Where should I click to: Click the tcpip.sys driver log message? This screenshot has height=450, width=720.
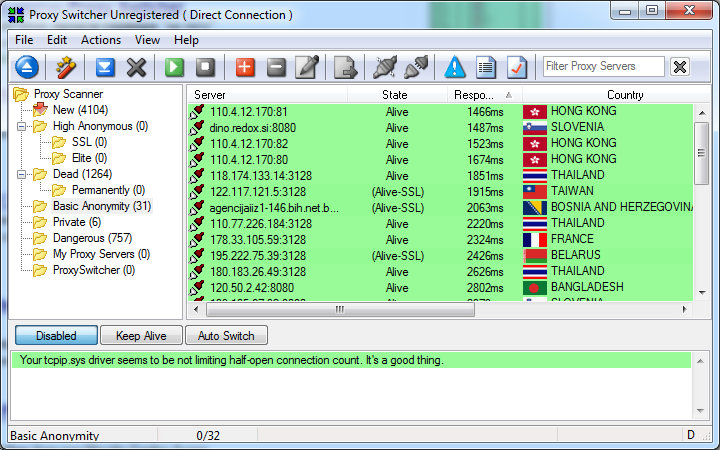coord(351,360)
